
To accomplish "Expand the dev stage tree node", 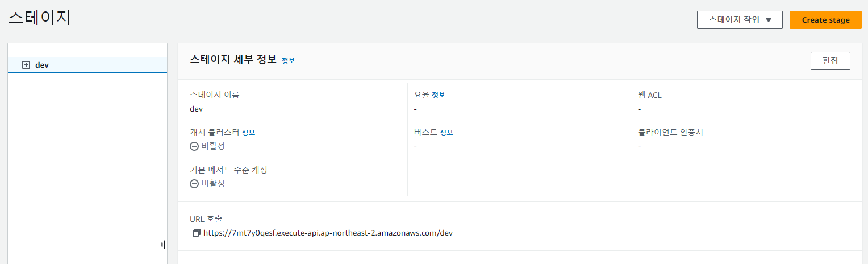I will [x=26, y=65].
